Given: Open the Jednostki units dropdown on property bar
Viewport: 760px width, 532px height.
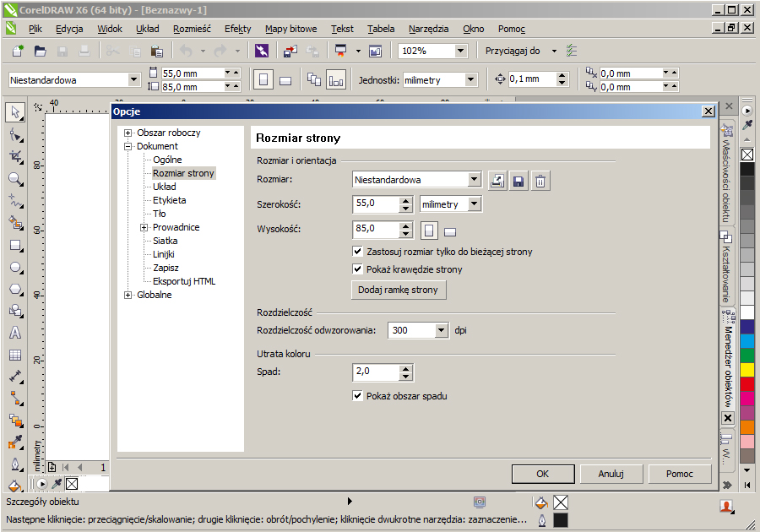Looking at the screenshot, I should pyautogui.click(x=470, y=80).
